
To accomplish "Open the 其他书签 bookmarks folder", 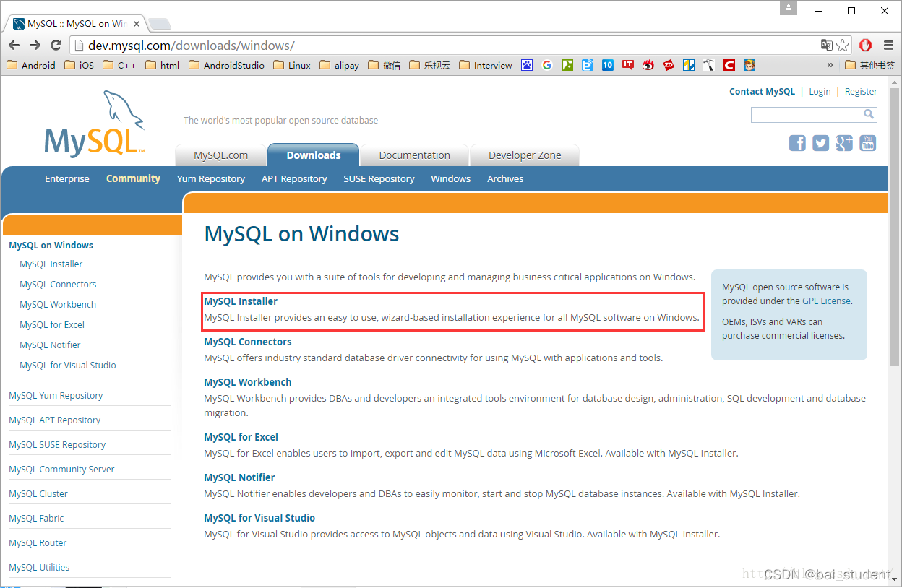I will point(870,65).
